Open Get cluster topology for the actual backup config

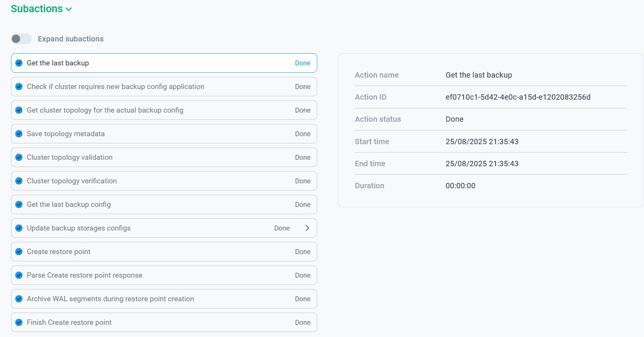105,110
